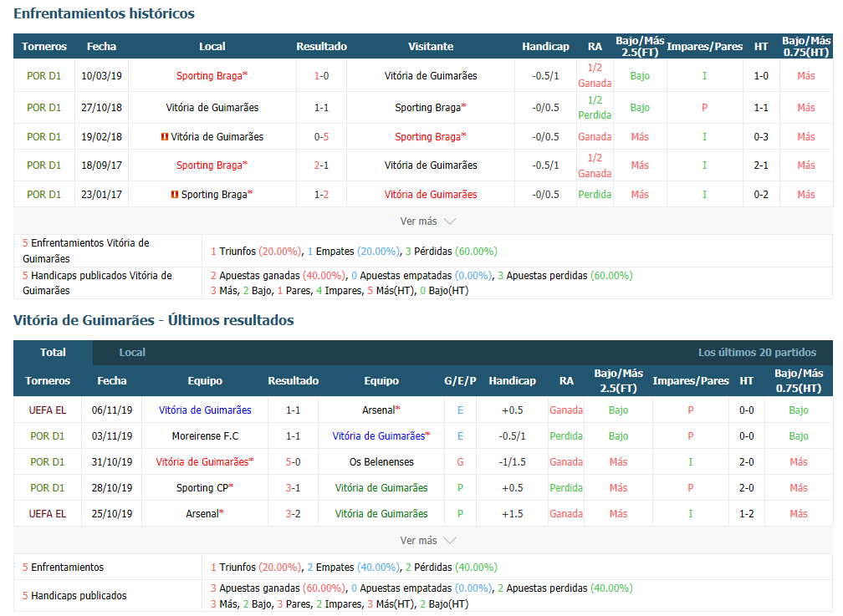Select '3 Más, 2 Bajo, 1 Pares' stats line
Image resolution: width=843 pixels, height=616 pixels.
click(340, 291)
